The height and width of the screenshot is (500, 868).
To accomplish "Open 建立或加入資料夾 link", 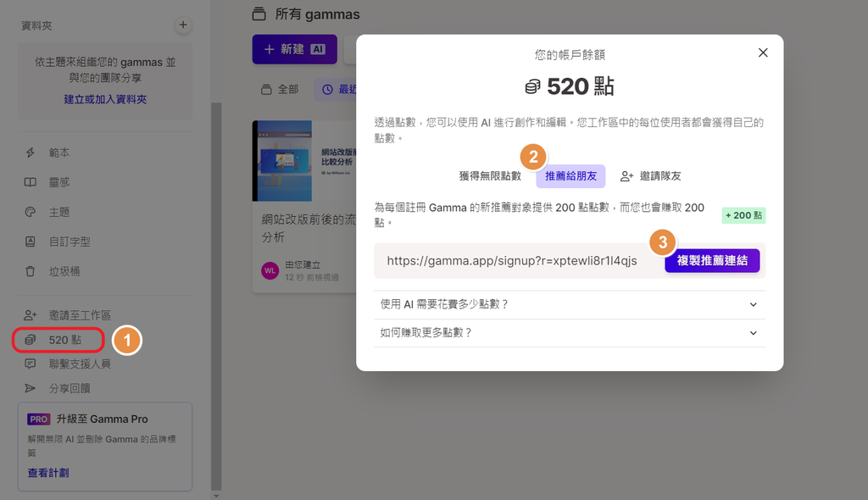I will (105, 99).
